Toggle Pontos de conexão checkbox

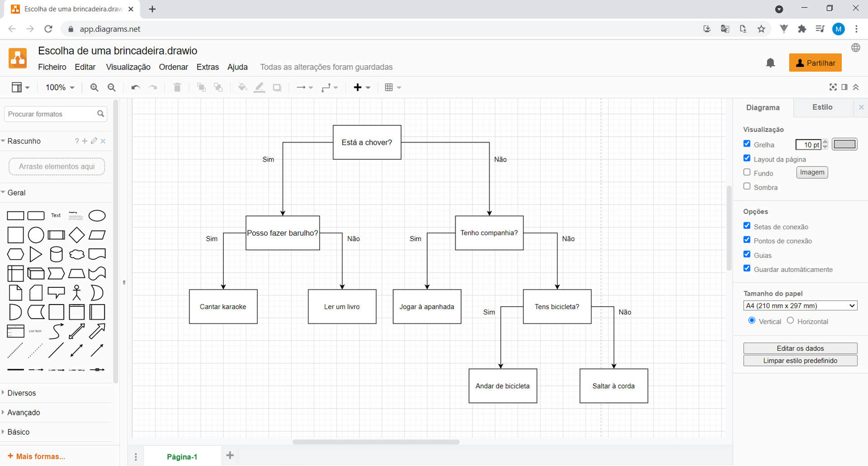pos(747,240)
